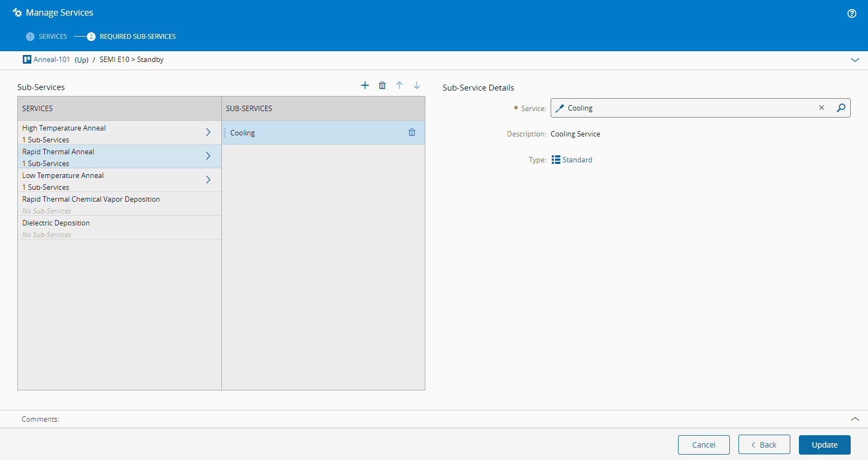Open service search with magnifier icon

click(x=841, y=108)
